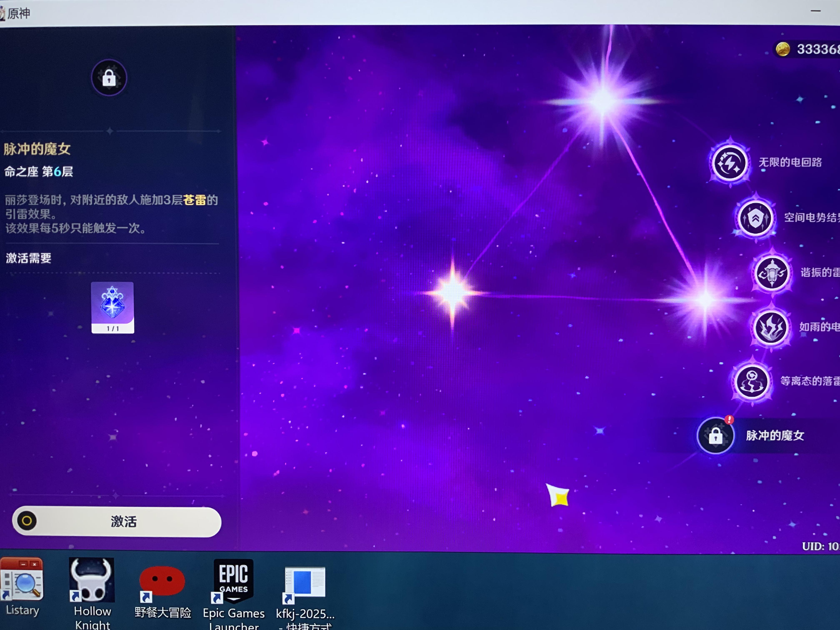
Task: Select the 谐振的雷 lantern constellation icon
Action: tap(772, 273)
